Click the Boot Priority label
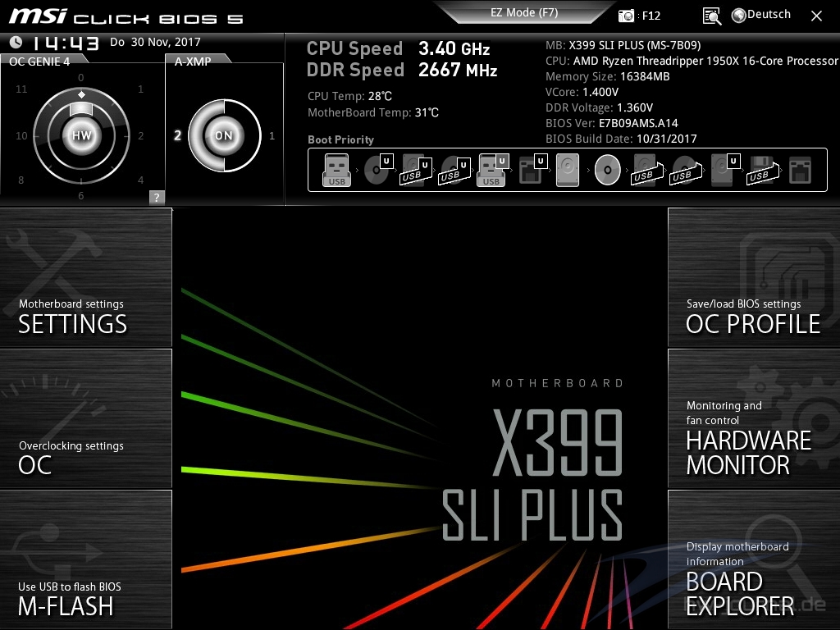The width and height of the screenshot is (840, 630). pos(340,139)
